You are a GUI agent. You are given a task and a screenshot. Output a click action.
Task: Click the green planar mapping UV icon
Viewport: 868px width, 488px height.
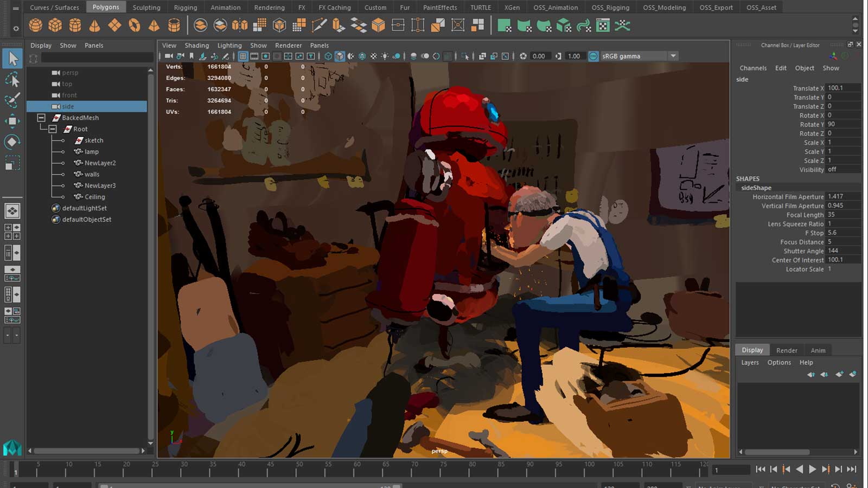[505, 25]
